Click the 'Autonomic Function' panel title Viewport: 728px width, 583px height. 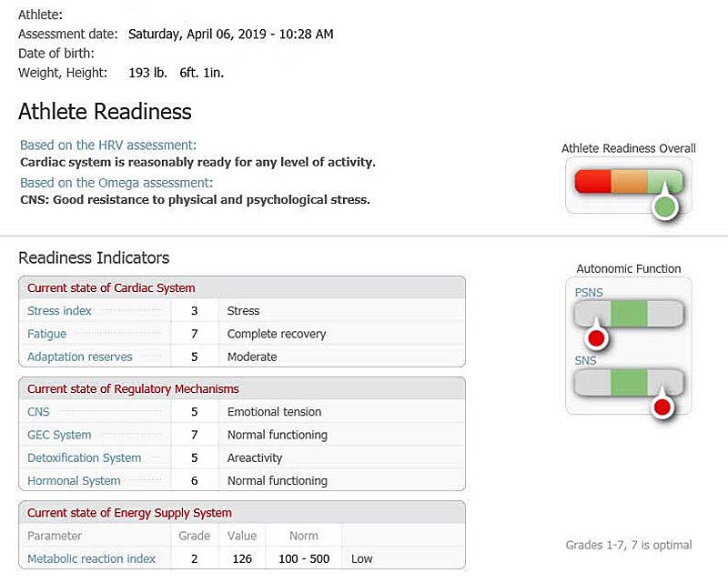[x=629, y=269]
